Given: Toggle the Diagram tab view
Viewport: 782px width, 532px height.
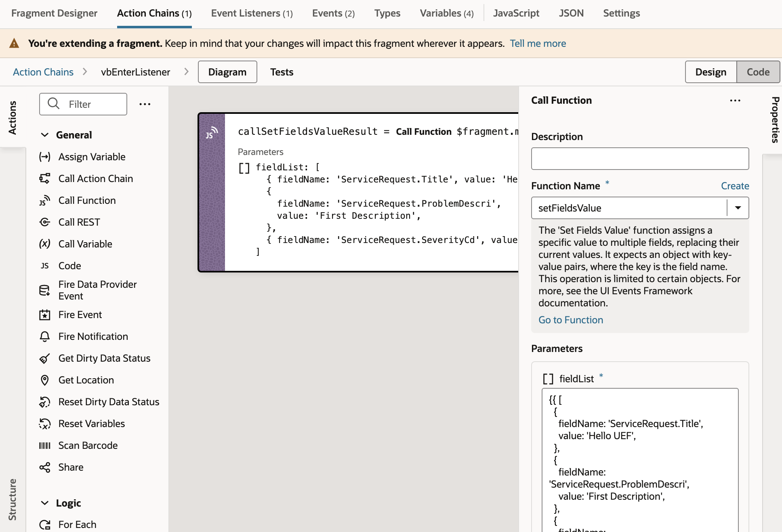Looking at the screenshot, I should click(227, 71).
